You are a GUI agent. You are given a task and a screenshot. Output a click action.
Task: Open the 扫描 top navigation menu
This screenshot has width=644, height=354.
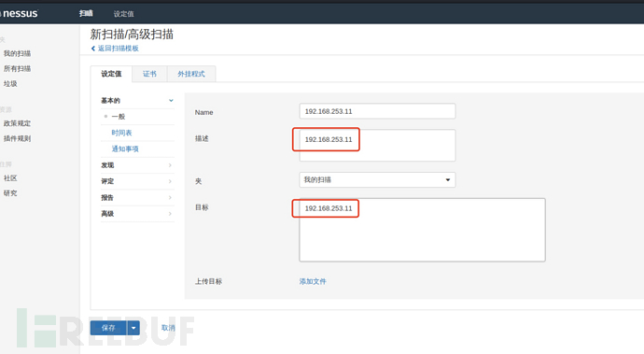click(86, 14)
